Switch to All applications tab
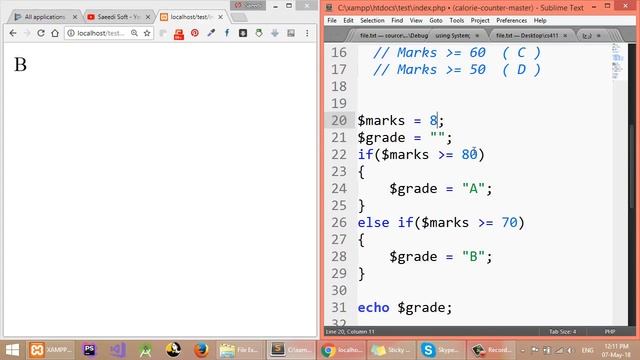Screen dimensions: 640x360 pyautogui.click(x=44, y=17)
